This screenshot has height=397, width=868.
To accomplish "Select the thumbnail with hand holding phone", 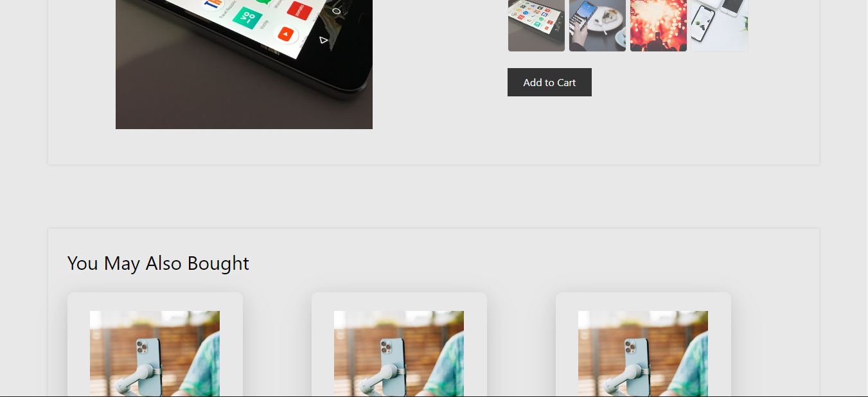I will (x=598, y=26).
